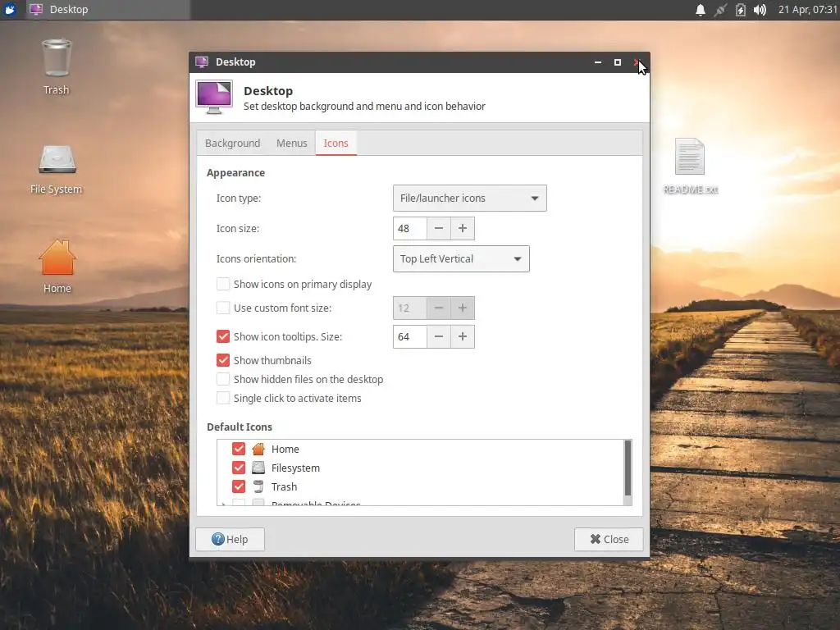The image size is (840, 630).
Task: Minimize the Desktop settings window
Action: click(x=598, y=62)
